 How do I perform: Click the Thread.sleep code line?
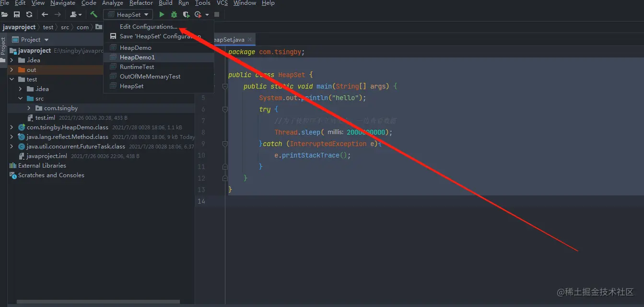[x=333, y=133]
